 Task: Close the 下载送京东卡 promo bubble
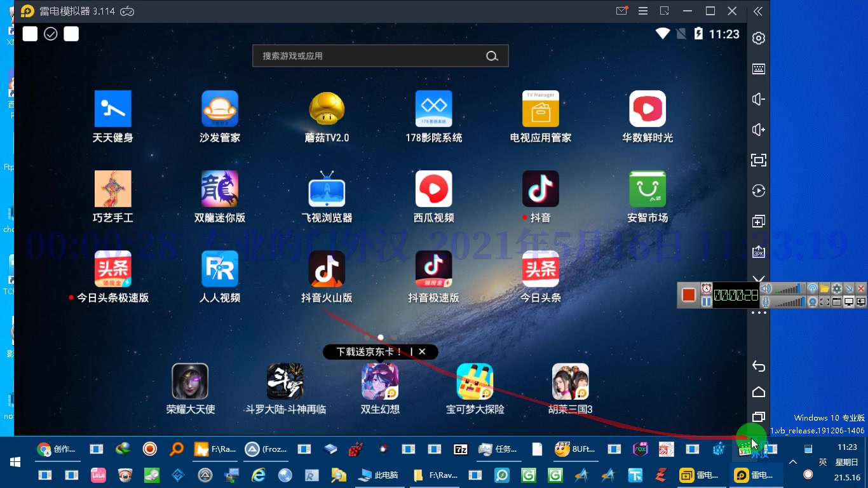[x=422, y=351]
